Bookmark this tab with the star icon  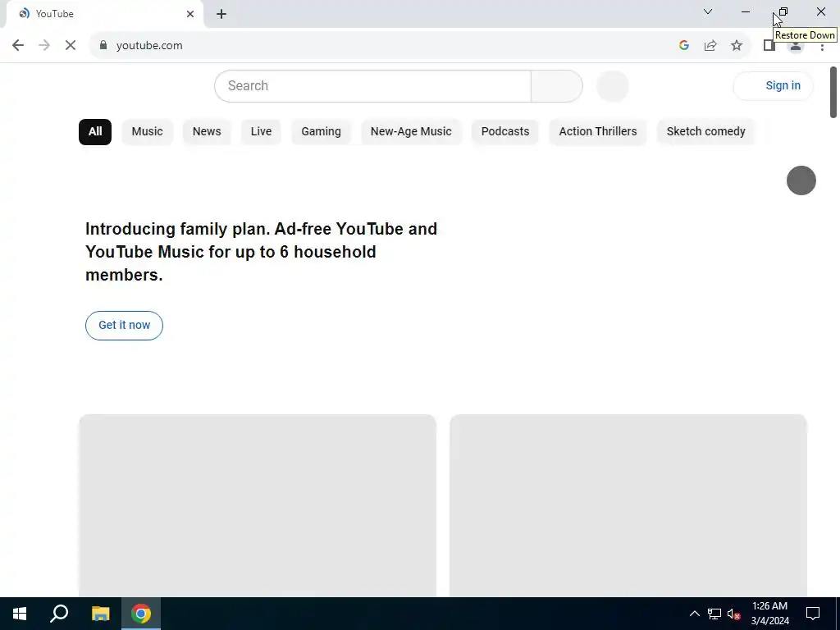click(737, 46)
